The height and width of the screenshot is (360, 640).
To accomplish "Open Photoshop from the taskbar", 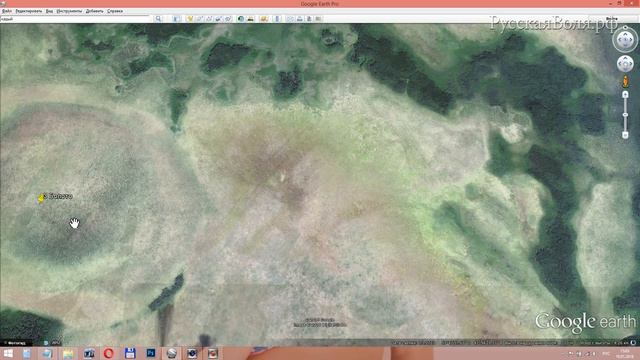I will click(151, 353).
